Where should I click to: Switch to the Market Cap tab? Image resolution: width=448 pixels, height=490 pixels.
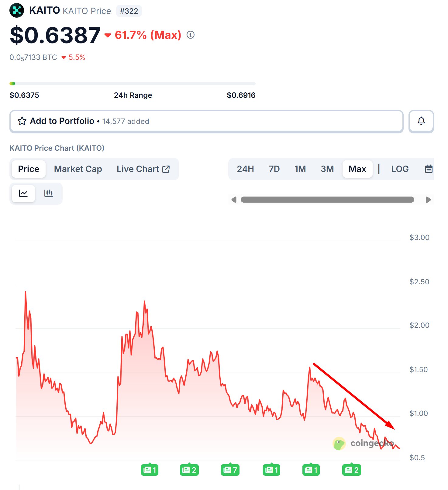click(78, 169)
